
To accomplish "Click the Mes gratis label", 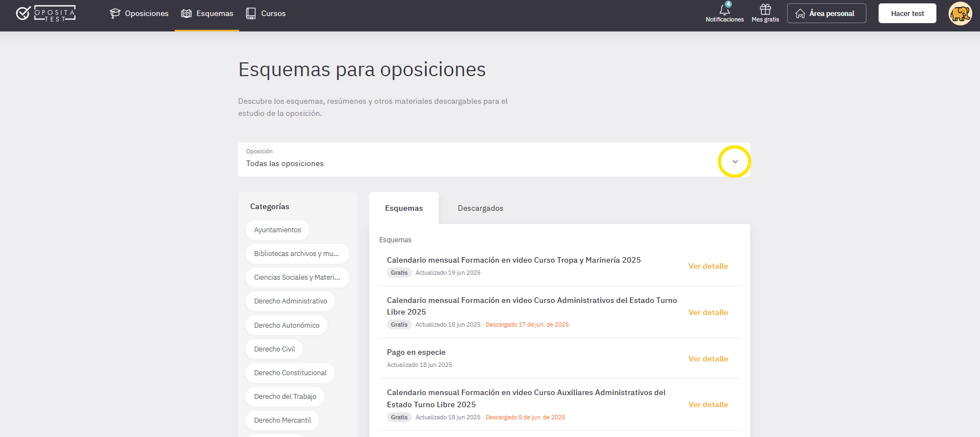I will (x=765, y=19).
